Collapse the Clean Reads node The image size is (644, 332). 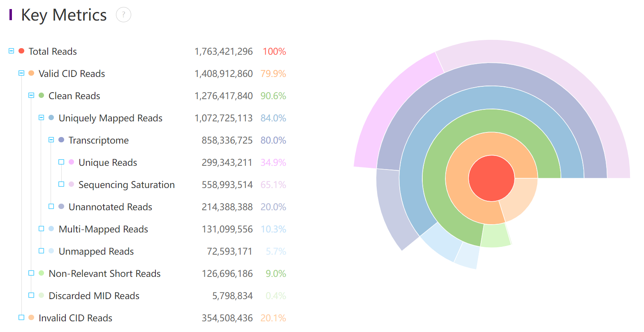(x=31, y=95)
